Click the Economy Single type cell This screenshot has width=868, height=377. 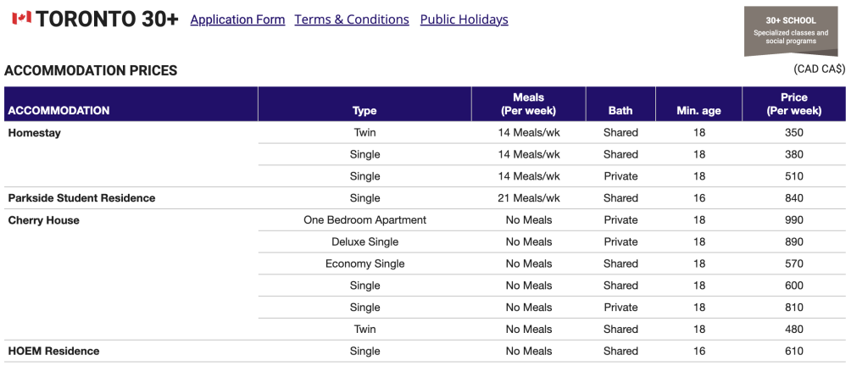(364, 263)
